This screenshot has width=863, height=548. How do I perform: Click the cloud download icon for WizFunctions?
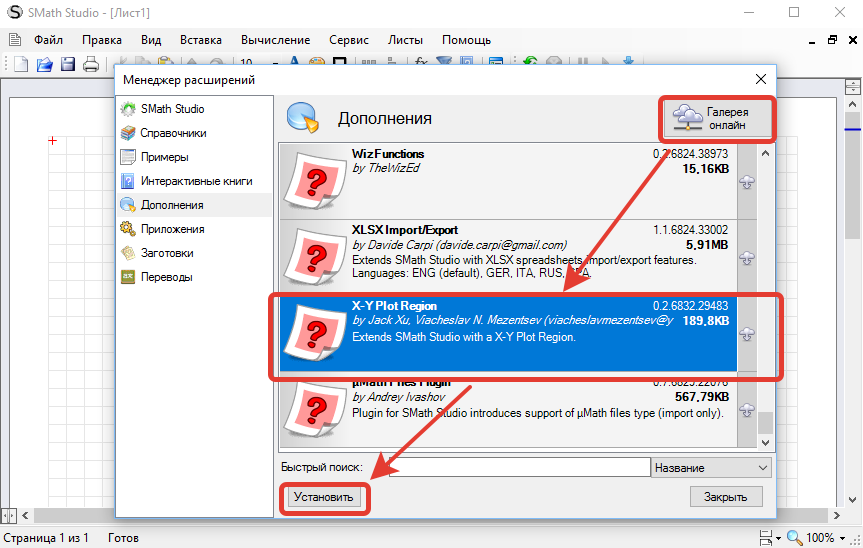[x=746, y=181]
